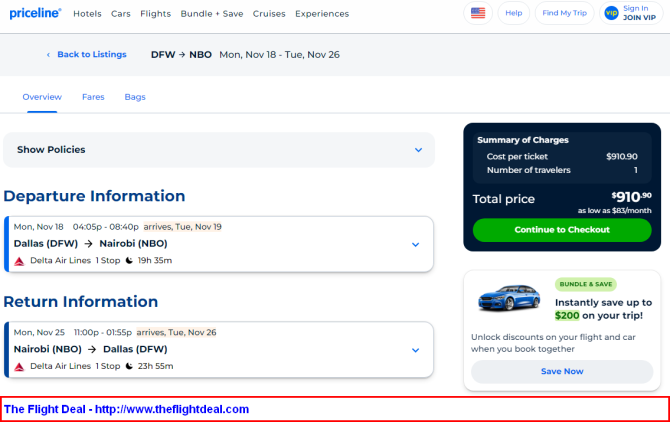Click the blue car bundle image

coord(509,297)
